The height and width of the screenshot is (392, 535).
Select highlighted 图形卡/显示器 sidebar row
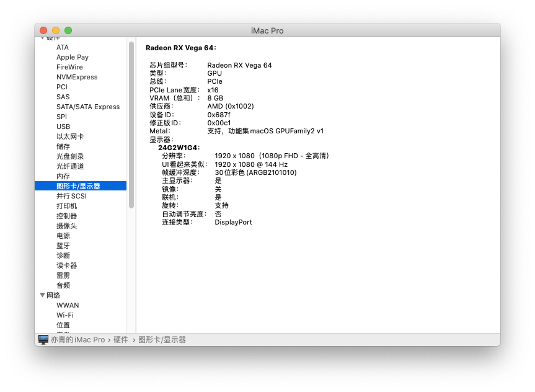[81, 185]
